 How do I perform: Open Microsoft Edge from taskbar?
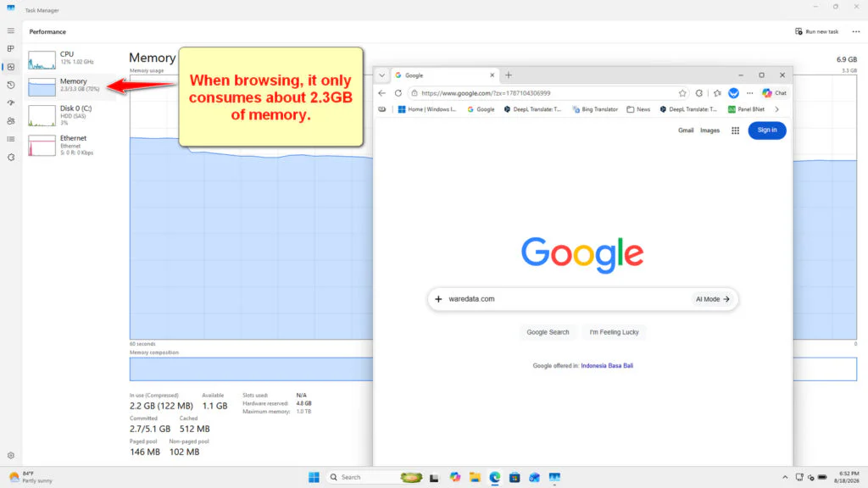pos(495,477)
